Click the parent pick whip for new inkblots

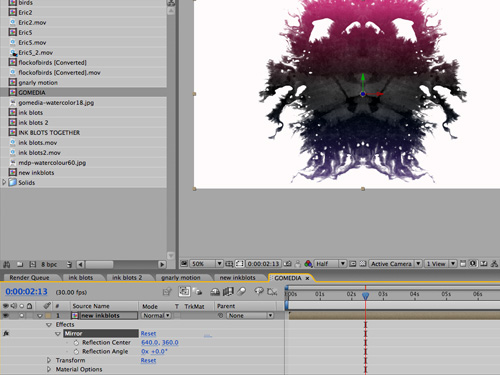220,315
